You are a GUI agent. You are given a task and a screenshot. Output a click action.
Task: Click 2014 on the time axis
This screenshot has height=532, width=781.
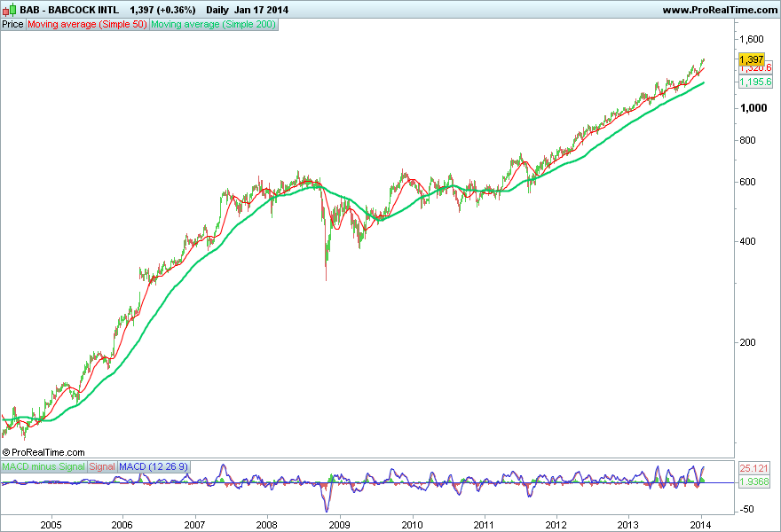pos(701,525)
